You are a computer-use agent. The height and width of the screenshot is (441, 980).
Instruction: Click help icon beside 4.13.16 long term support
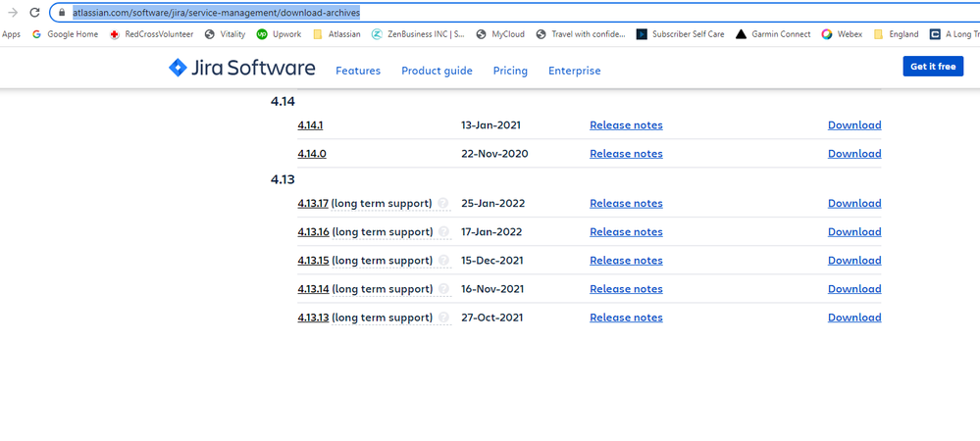pos(443,231)
